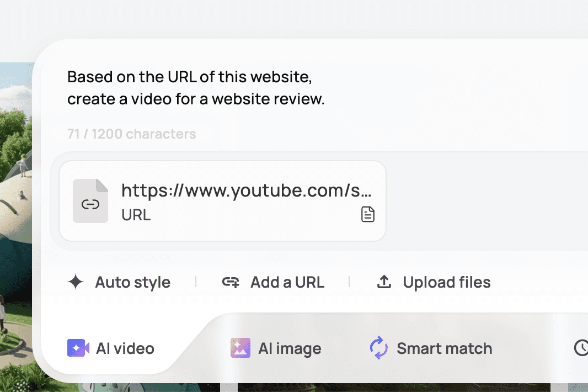Select the Add a URL button
The width and height of the screenshot is (588, 392).
(273, 282)
